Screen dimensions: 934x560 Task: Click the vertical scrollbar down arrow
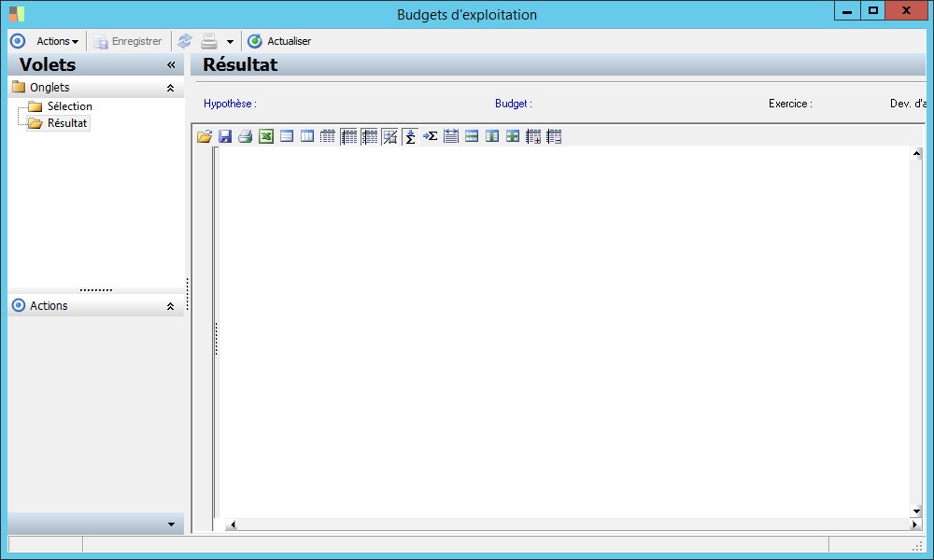pos(916,511)
